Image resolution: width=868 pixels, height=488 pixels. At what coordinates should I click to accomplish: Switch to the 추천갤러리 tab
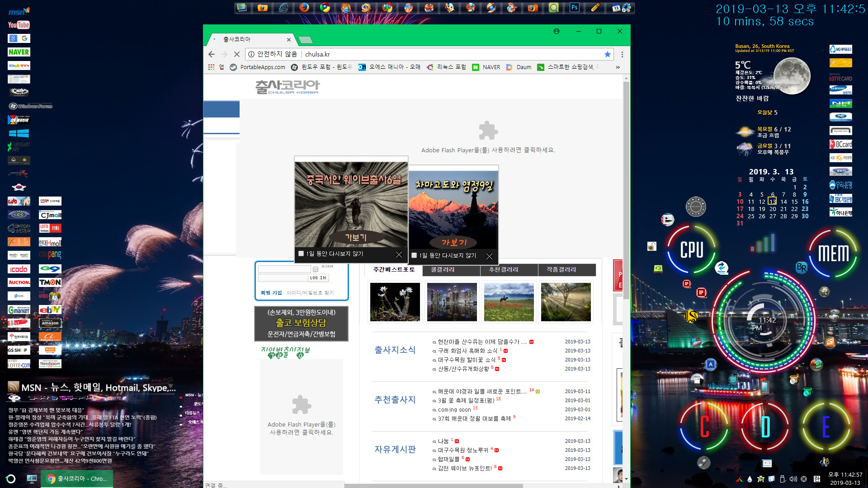509,270
